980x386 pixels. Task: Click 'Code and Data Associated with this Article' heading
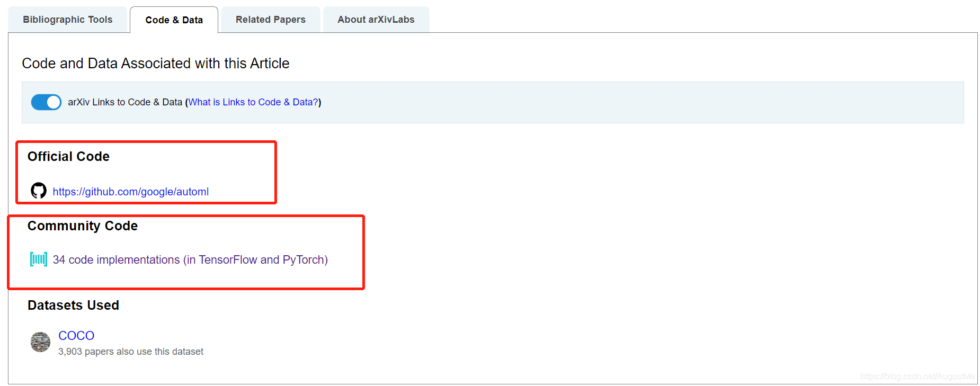pos(156,64)
